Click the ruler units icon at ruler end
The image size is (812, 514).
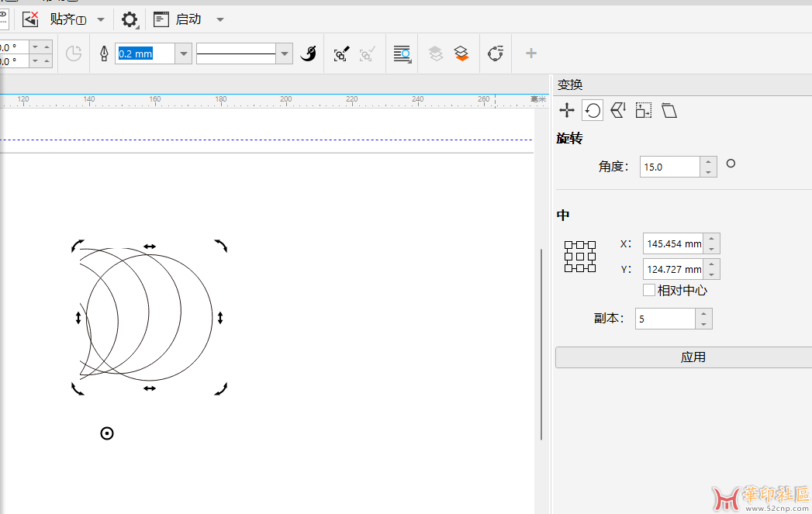pyautogui.click(x=538, y=99)
